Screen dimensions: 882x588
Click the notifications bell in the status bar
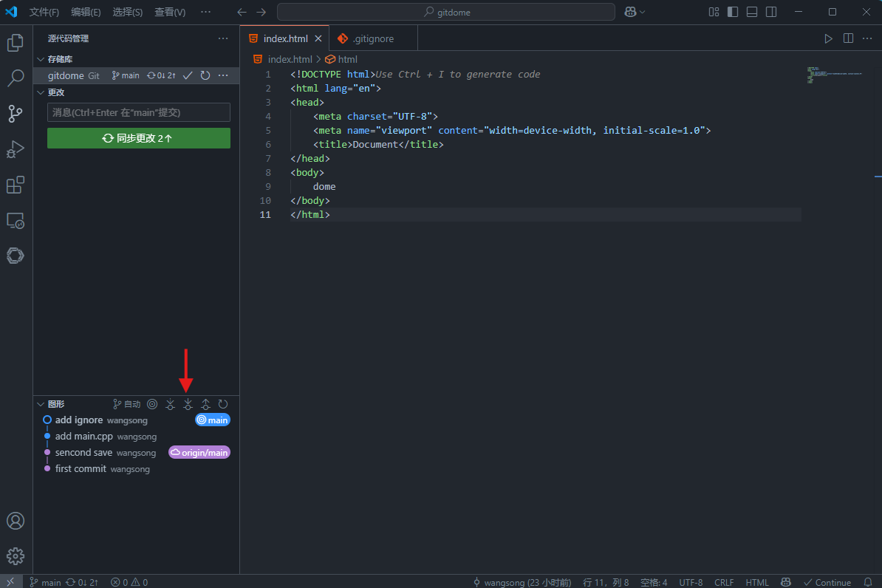(x=866, y=582)
